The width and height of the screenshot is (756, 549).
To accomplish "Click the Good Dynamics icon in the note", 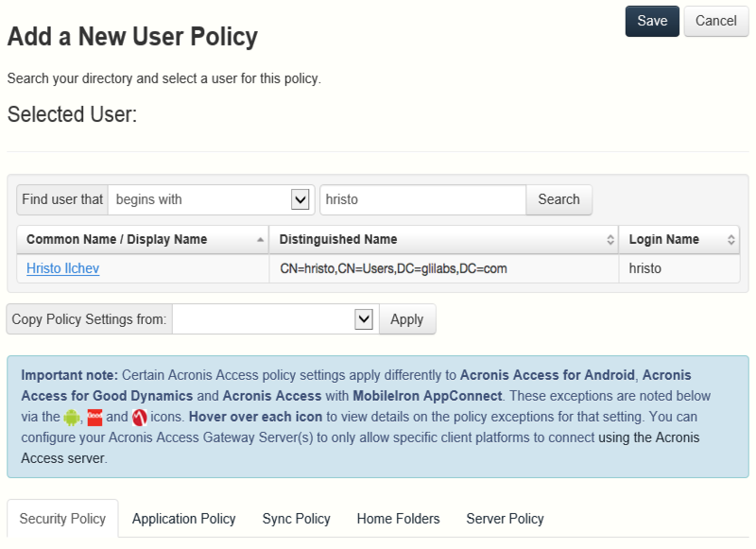I will 95,416.
